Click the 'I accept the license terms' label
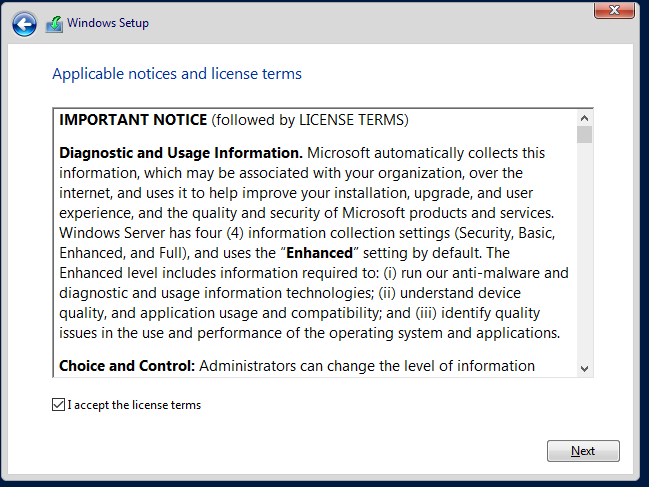The image size is (649, 487). pyautogui.click(x=134, y=405)
